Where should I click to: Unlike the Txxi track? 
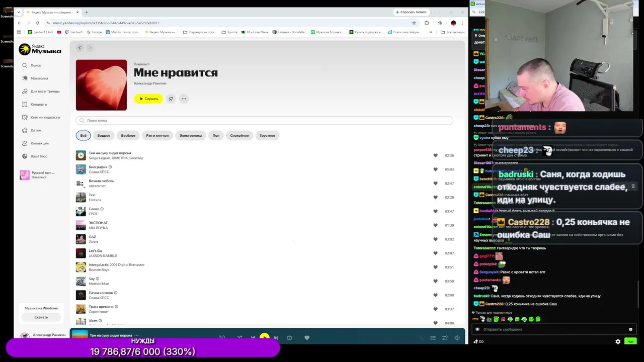[435, 197]
